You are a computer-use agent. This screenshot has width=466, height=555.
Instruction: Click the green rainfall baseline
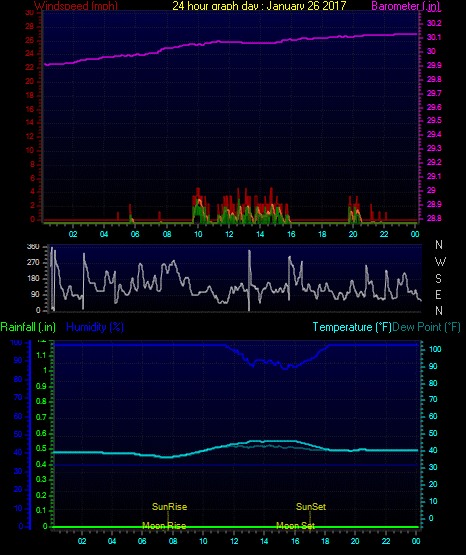[235, 527]
